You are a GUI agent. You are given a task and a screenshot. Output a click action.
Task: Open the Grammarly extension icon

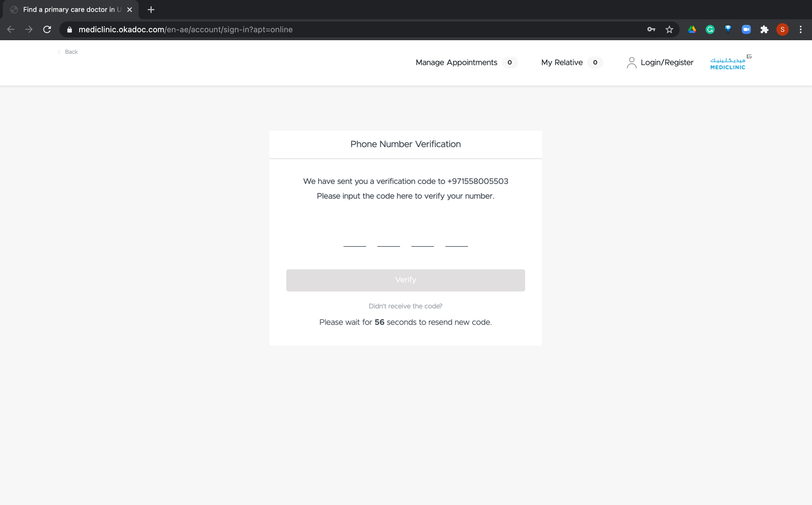point(710,30)
